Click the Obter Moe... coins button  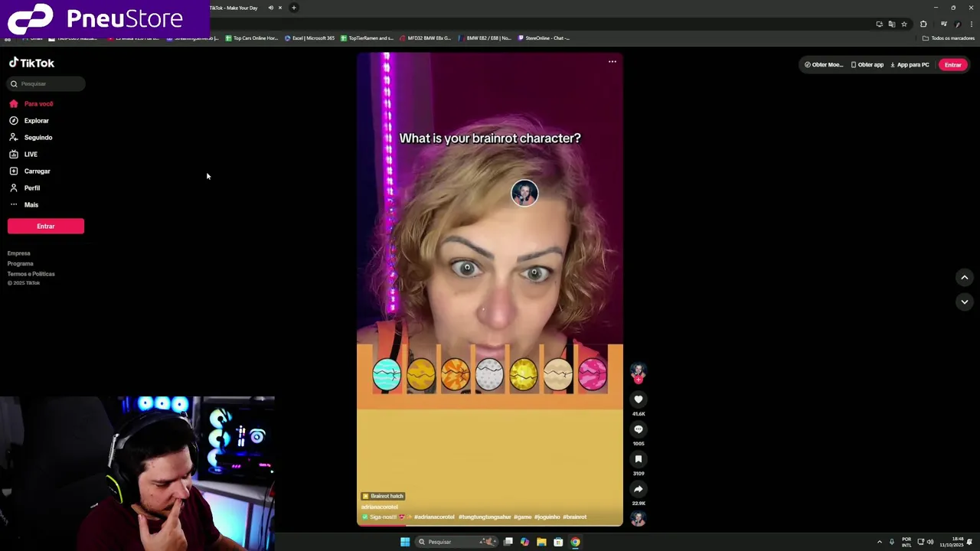tap(823, 64)
